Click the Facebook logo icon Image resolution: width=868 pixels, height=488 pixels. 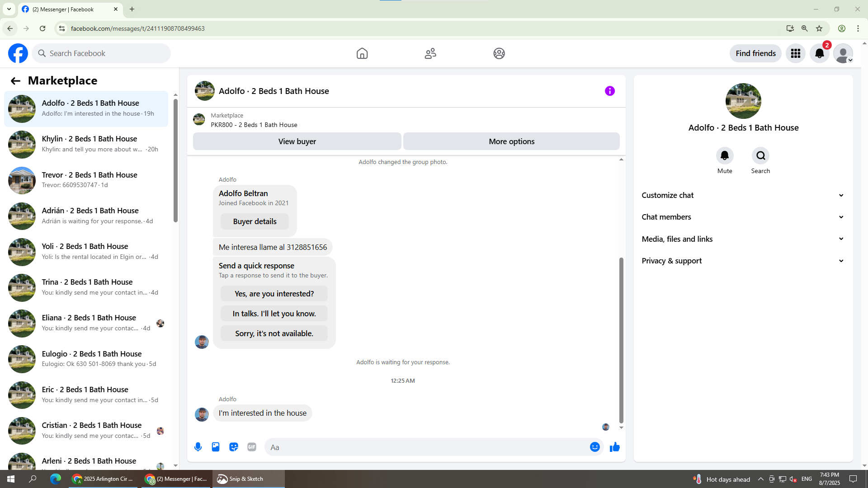[x=18, y=53]
